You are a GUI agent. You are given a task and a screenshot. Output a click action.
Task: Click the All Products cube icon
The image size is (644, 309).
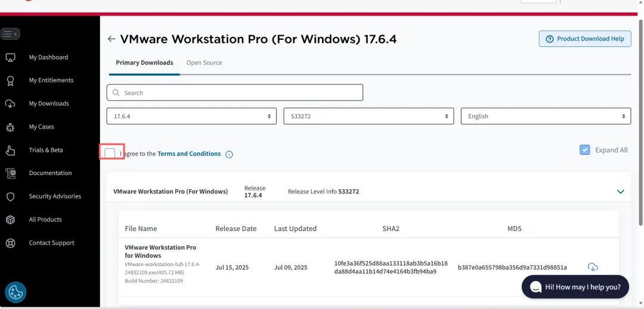pos(10,220)
